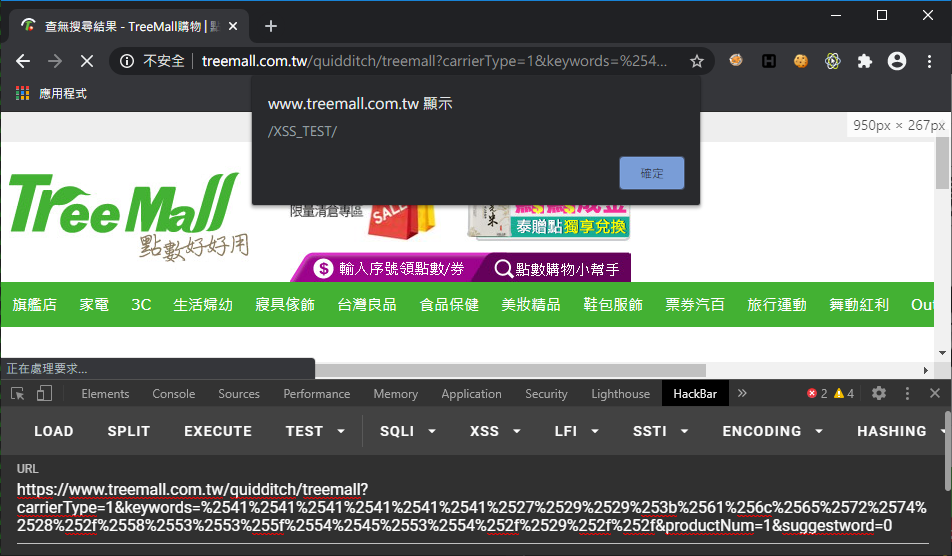The height and width of the screenshot is (556, 952).
Task: Expand the XSS dropdown
Action: coord(495,431)
